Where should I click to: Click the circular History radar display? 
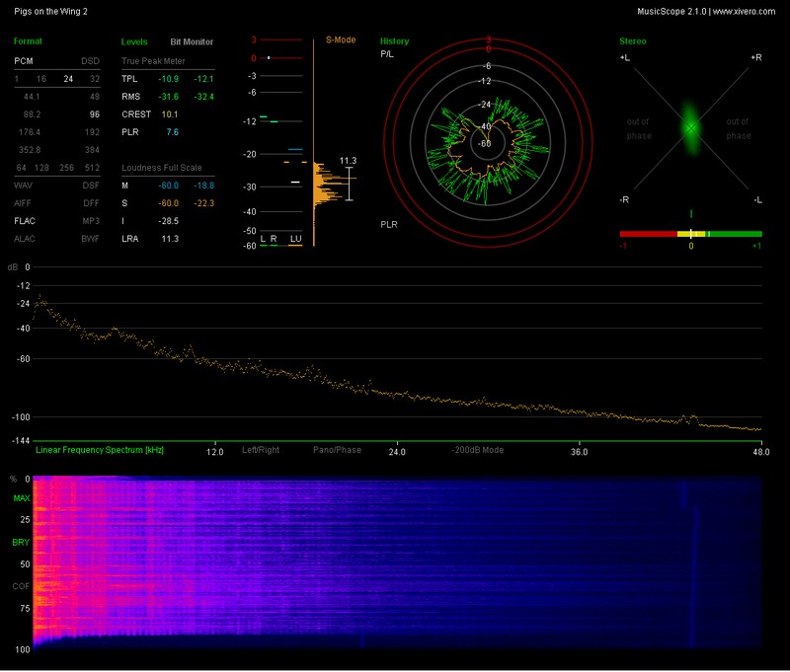click(486, 141)
